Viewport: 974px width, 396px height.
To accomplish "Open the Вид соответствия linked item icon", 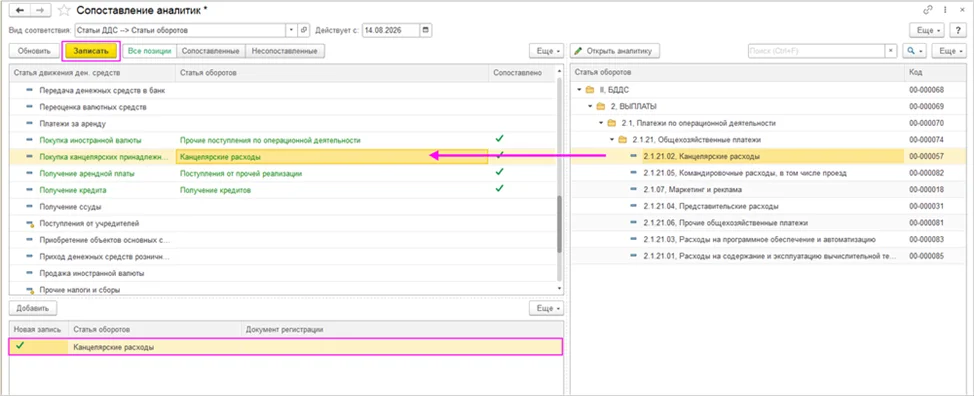I will (304, 30).
